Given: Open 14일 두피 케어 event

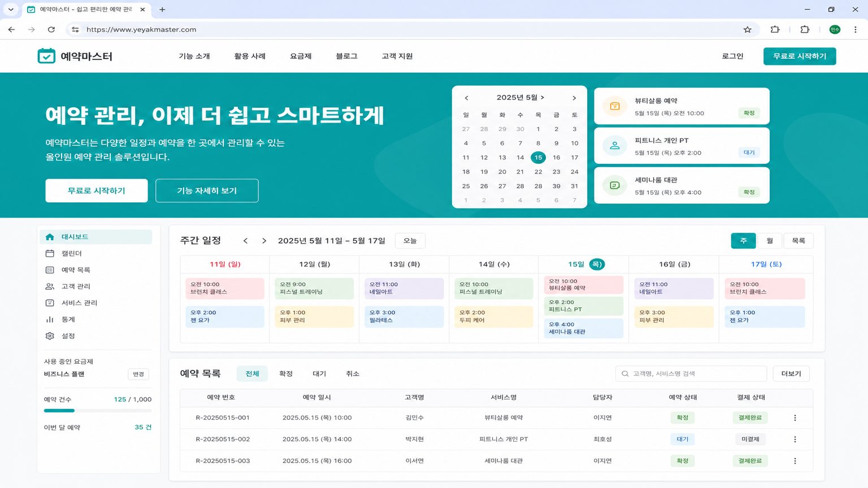Looking at the screenshot, I should [494, 316].
